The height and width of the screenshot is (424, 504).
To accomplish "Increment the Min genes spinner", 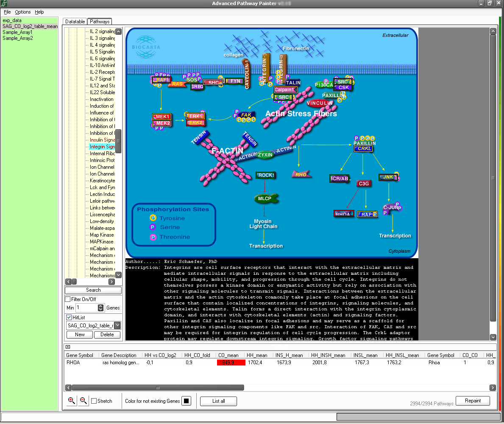I will [101, 306].
